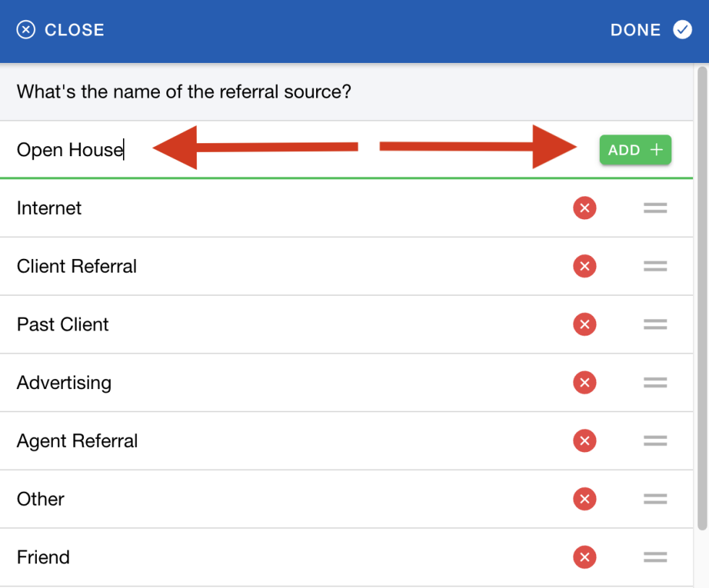Grab the drag handle for Internet
Screen dimensions: 709x588
[655, 208]
